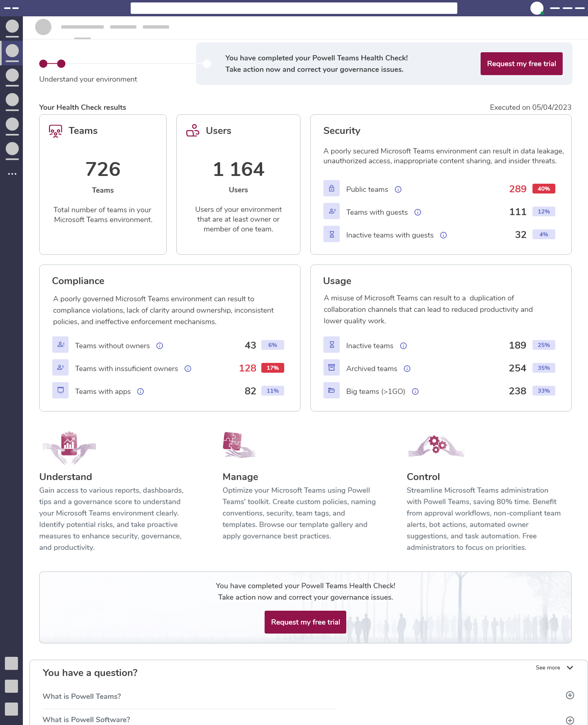
Task: Click the Understand chart illustration
Action: click(69, 448)
